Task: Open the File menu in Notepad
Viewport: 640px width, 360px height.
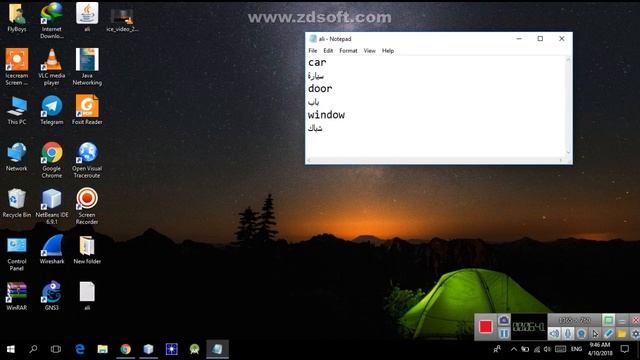Action: [x=313, y=51]
